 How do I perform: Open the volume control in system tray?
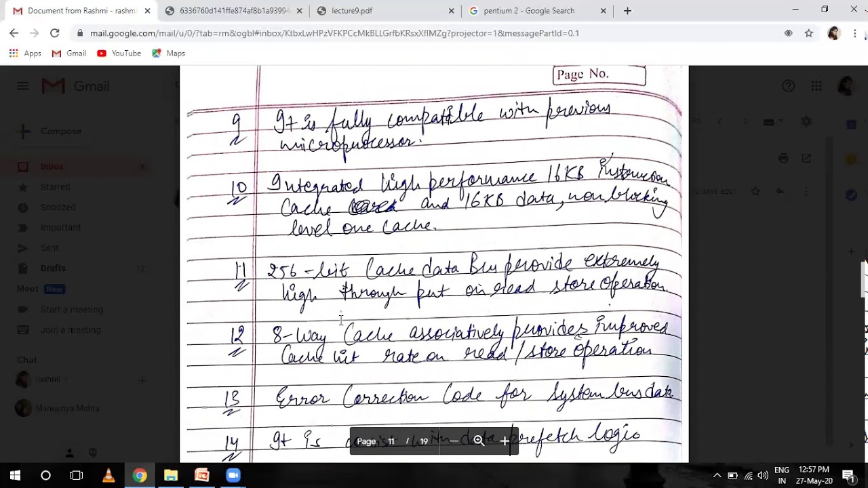[x=763, y=476]
